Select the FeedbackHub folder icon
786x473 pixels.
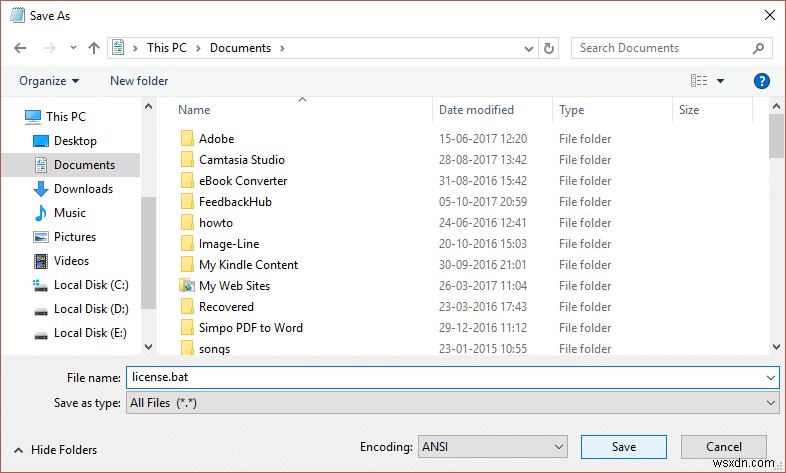(187, 202)
